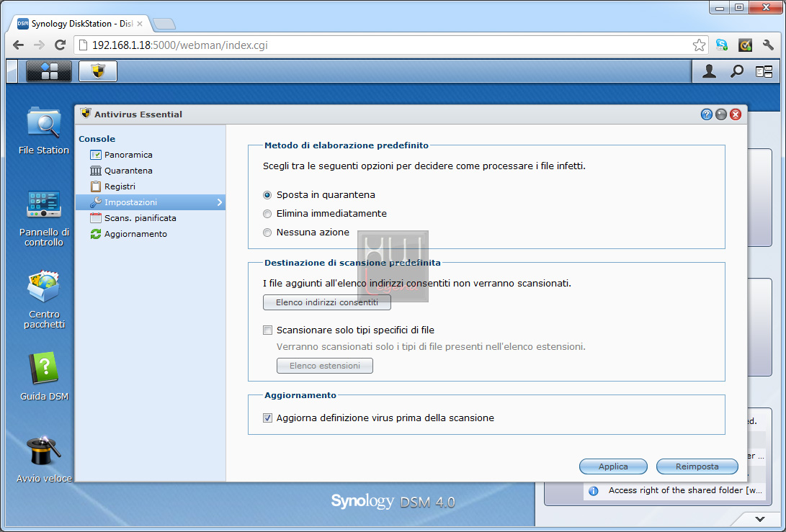The height and width of the screenshot is (532, 786).
Task: Click the Skype extension icon
Action: coord(722,45)
